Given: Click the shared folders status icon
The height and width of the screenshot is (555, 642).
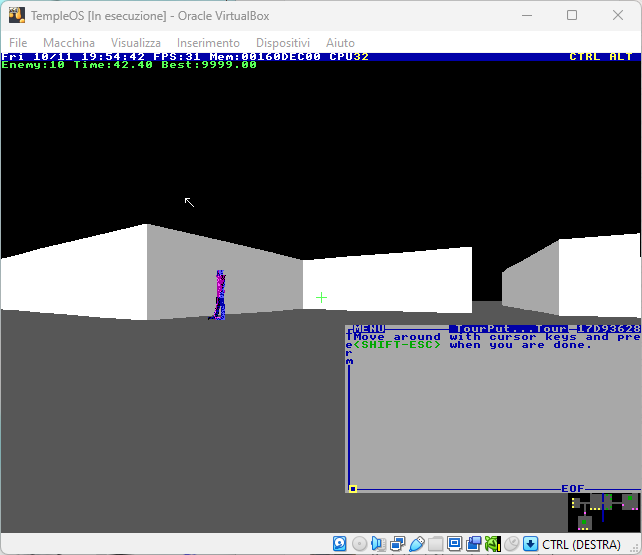Looking at the screenshot, I should [x=435, y=544].
